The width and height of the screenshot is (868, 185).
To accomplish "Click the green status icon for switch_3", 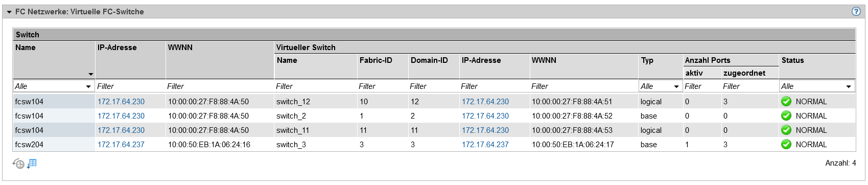I will pos(786,144).
